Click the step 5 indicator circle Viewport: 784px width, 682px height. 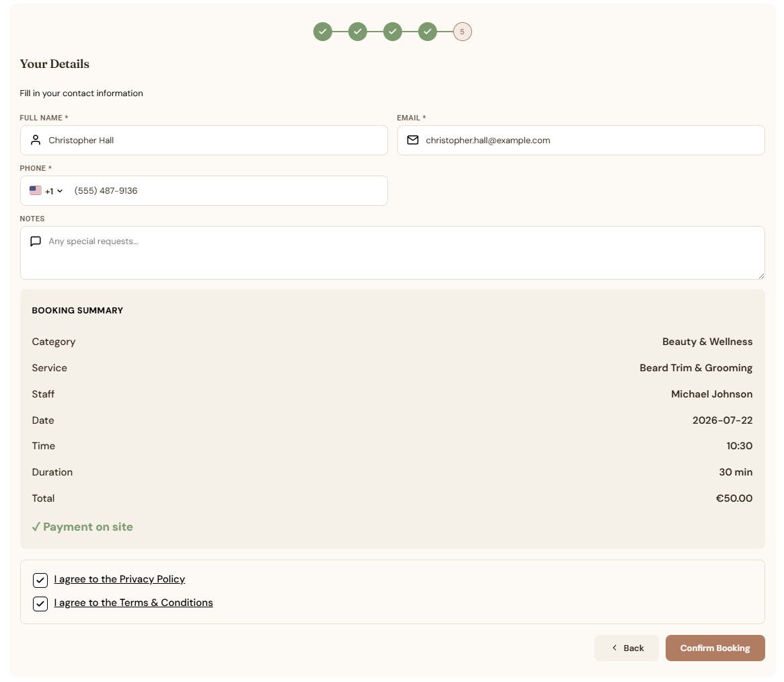click(x=463, y=32)
